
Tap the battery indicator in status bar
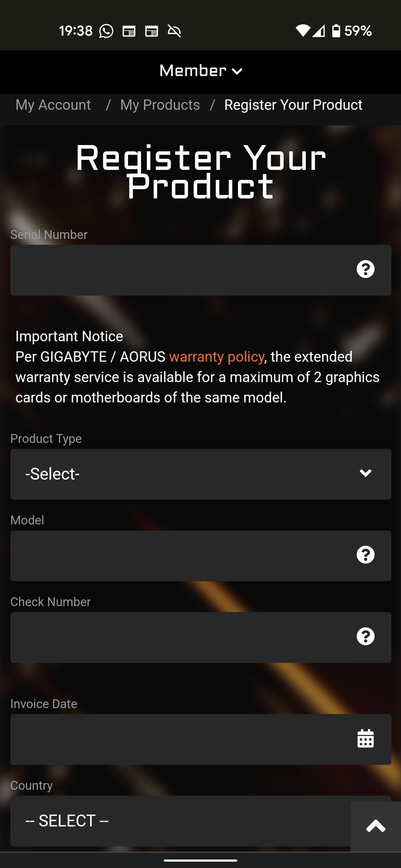point(336,31)
